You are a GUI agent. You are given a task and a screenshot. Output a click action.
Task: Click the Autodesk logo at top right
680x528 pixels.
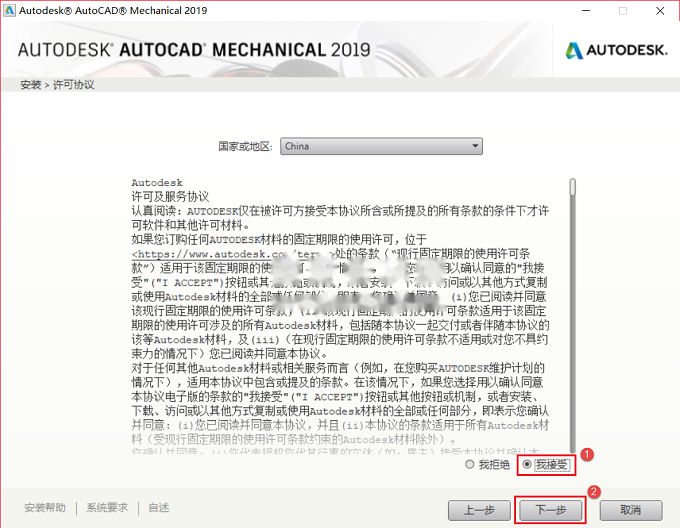click(617, 50)
